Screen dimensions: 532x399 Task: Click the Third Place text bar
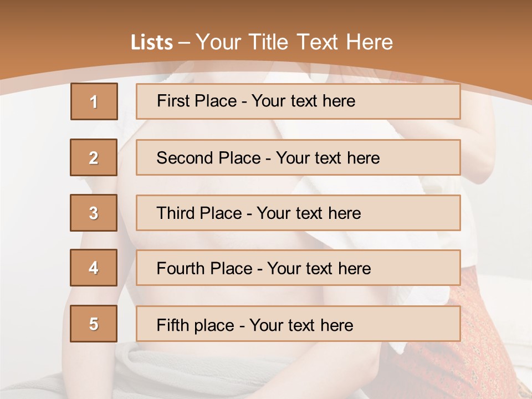pos(298,213)
